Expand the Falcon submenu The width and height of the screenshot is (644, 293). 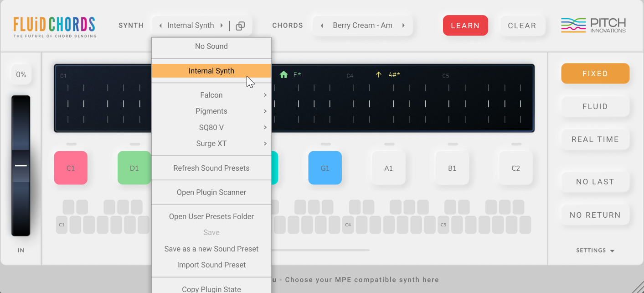211,95
